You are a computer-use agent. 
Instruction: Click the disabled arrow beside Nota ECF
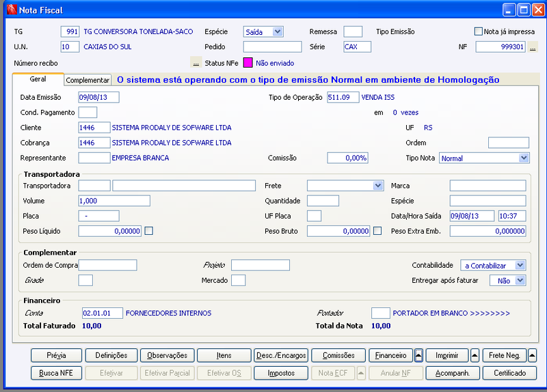tap(361, 373)
